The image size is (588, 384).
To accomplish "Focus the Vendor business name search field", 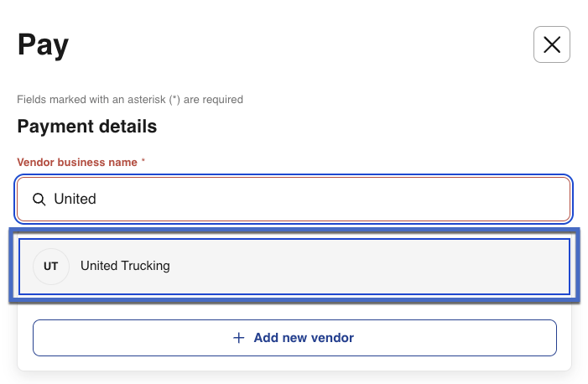I will (294, 200).
